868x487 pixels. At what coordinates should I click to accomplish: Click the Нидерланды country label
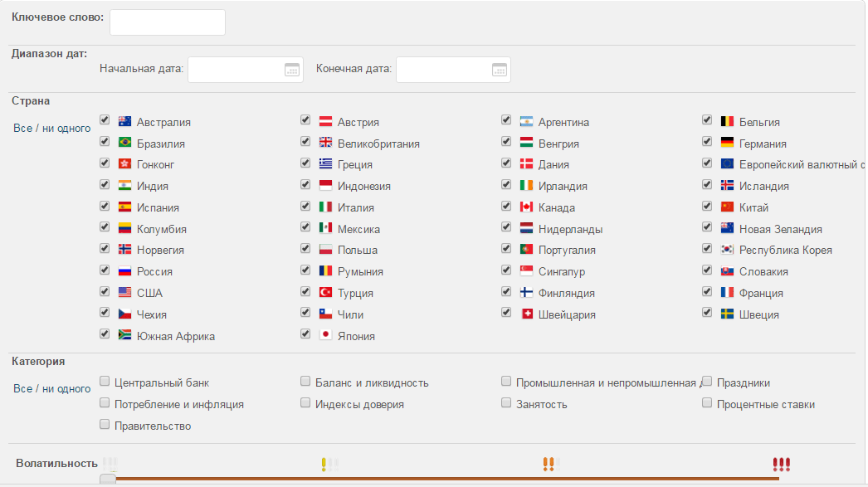pos(571,230)
